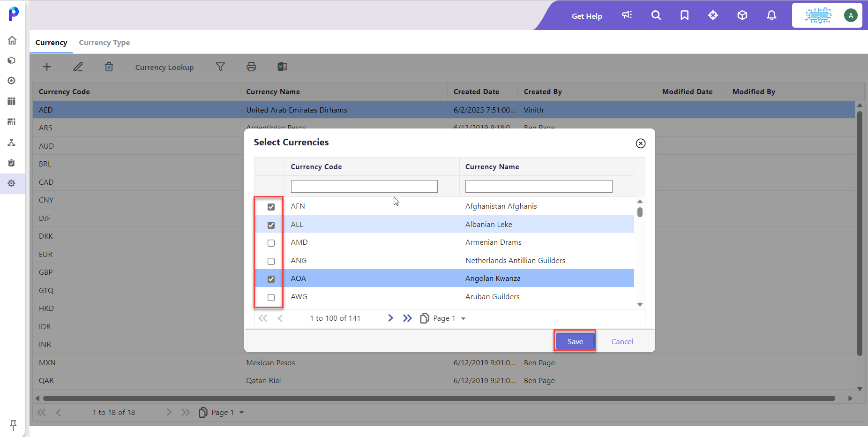The height and width of the screenshot is (437, 868).
Task: Click the edit pencil icon in toolbar
Action: (x=78, y=67)
